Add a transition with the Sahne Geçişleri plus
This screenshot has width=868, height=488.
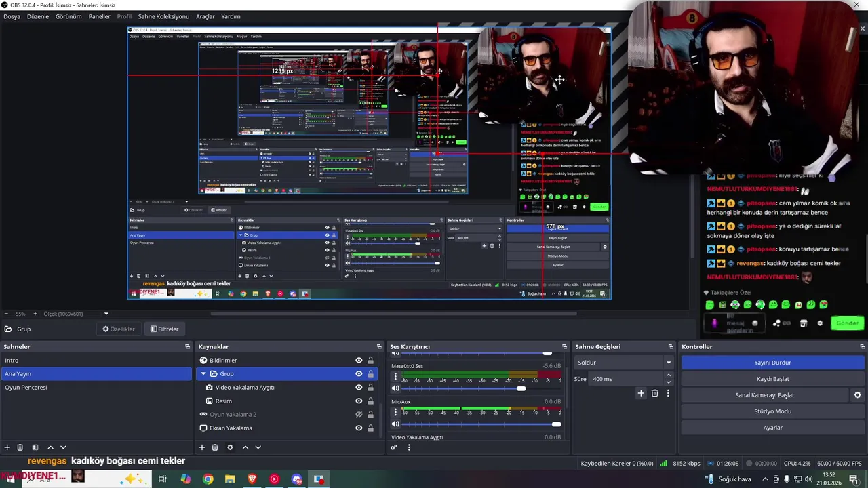(x=641, y=393)
